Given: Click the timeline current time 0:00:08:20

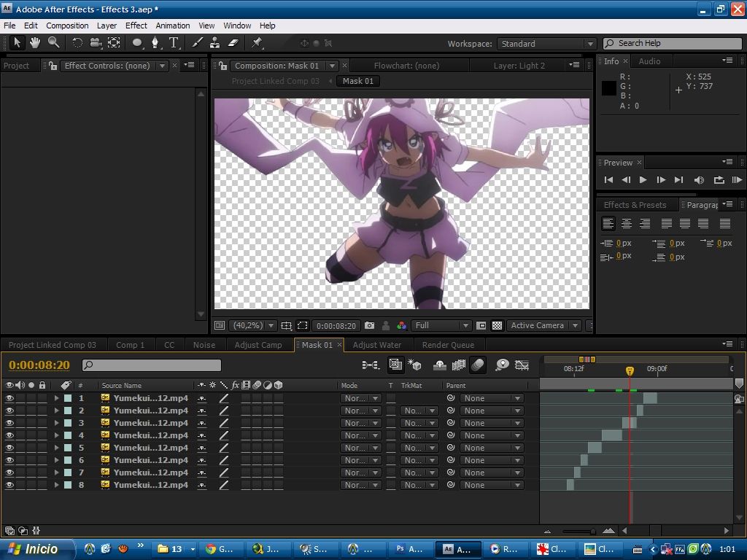Looking at the screenshot, I should [39, 365].
